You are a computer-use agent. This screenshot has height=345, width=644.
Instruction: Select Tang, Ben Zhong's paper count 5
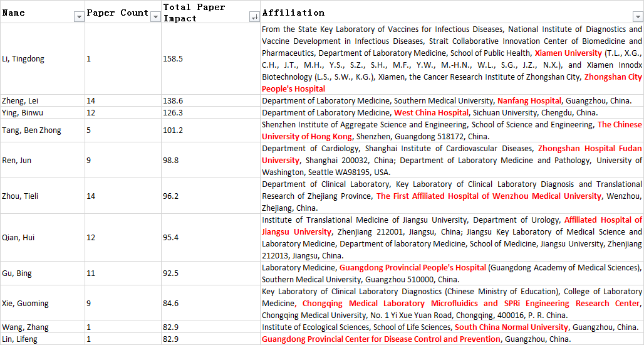(123, 130)
